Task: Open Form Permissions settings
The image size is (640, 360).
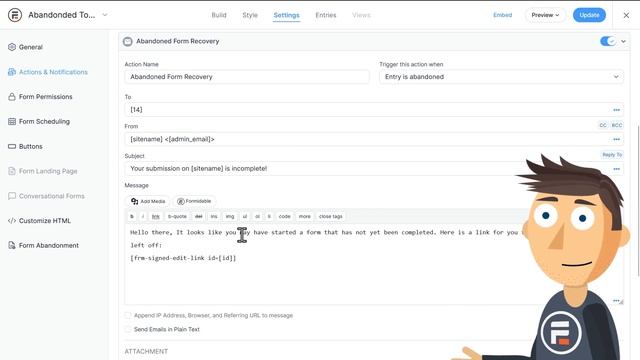Action: pos(45,97)
